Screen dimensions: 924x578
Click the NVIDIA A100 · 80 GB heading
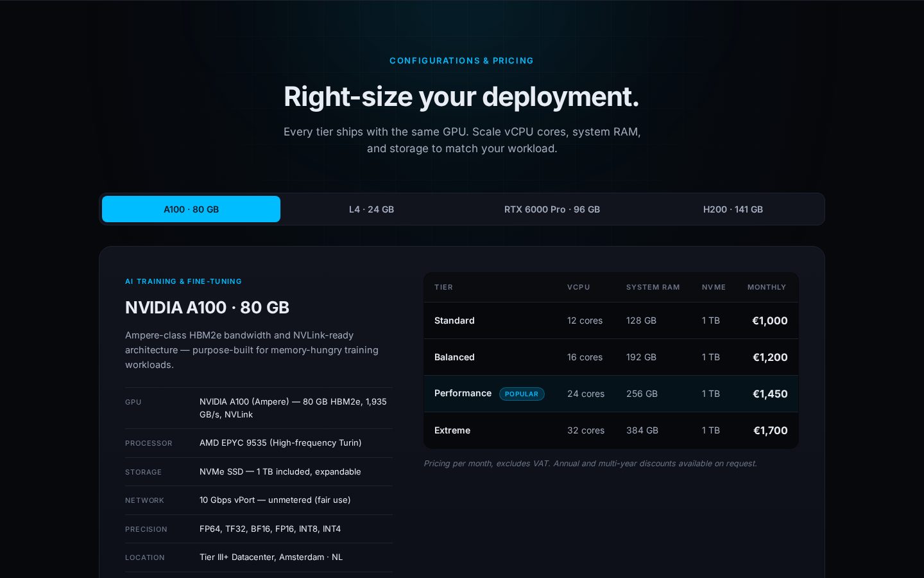207,308
